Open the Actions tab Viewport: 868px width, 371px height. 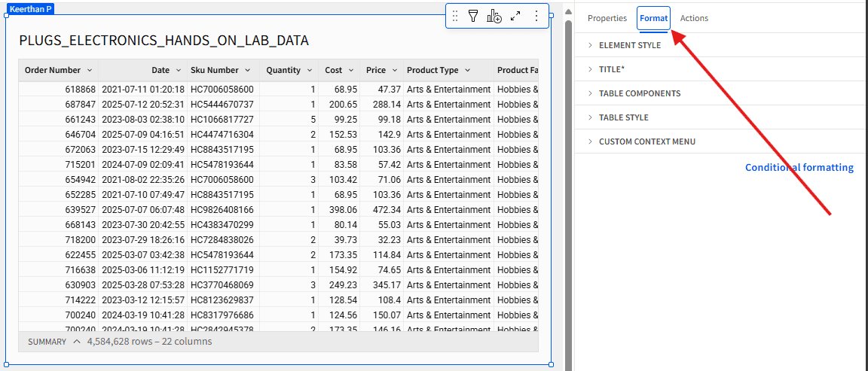point(694,18)
